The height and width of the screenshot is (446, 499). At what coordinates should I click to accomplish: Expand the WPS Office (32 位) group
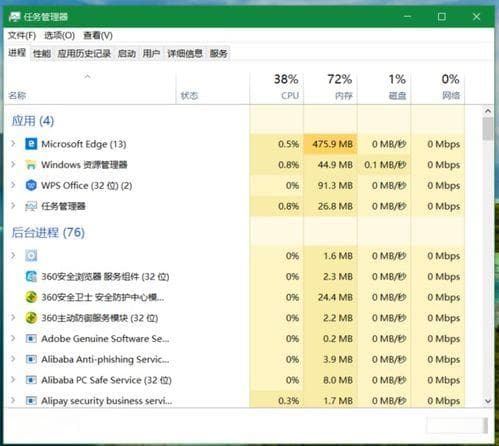(x=13, y=185)
